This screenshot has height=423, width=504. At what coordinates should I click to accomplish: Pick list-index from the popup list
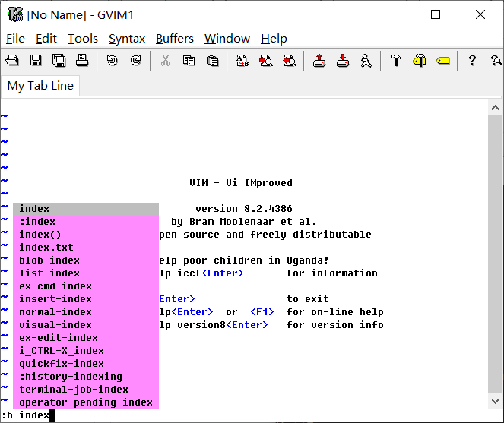[x=86, y=273]
